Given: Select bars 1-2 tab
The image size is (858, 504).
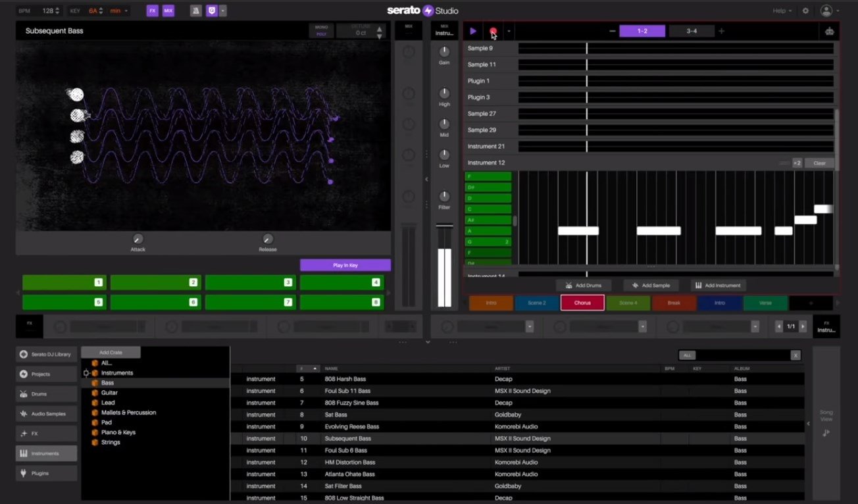Looking at the screenshot, I should [x=642, y=31].
